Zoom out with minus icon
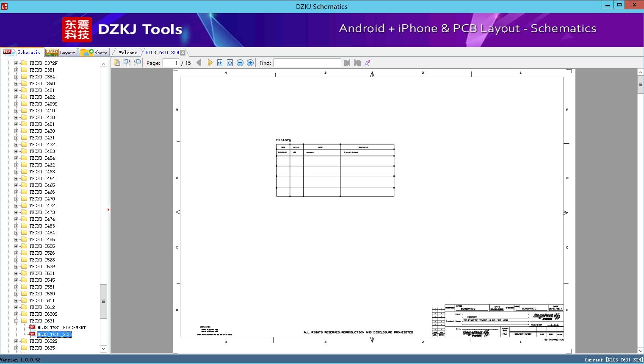Screen dimensions: 644x364 [240, 63]
